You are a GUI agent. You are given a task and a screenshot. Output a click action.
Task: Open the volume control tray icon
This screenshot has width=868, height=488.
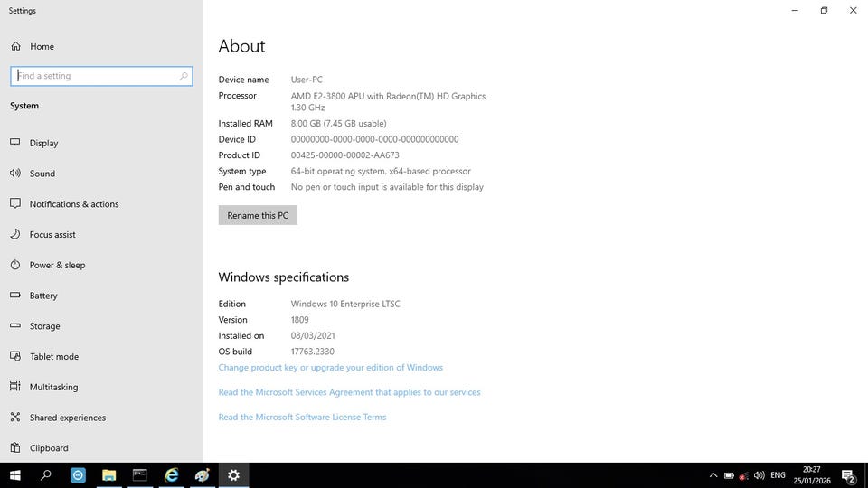759,475
